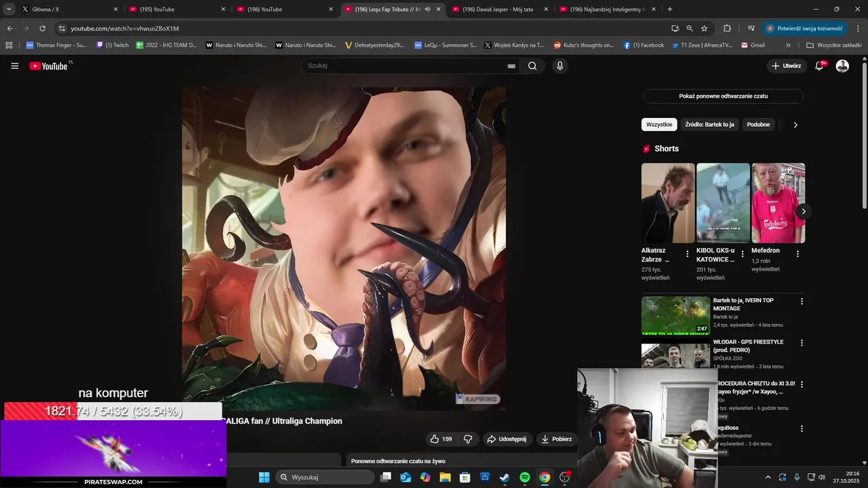Select the Źródło: Bartek to ja chip
This screenshot has width=868, height=488.
tap(709, 125)
